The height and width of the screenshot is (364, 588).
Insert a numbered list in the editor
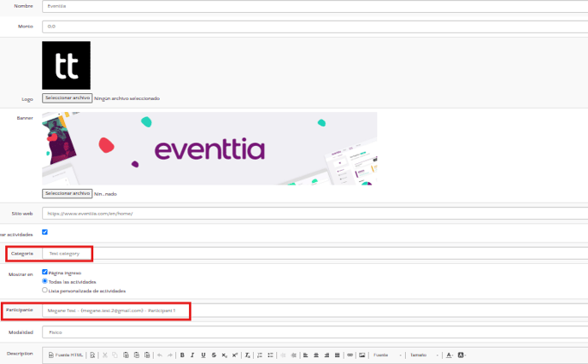[259, 354]
